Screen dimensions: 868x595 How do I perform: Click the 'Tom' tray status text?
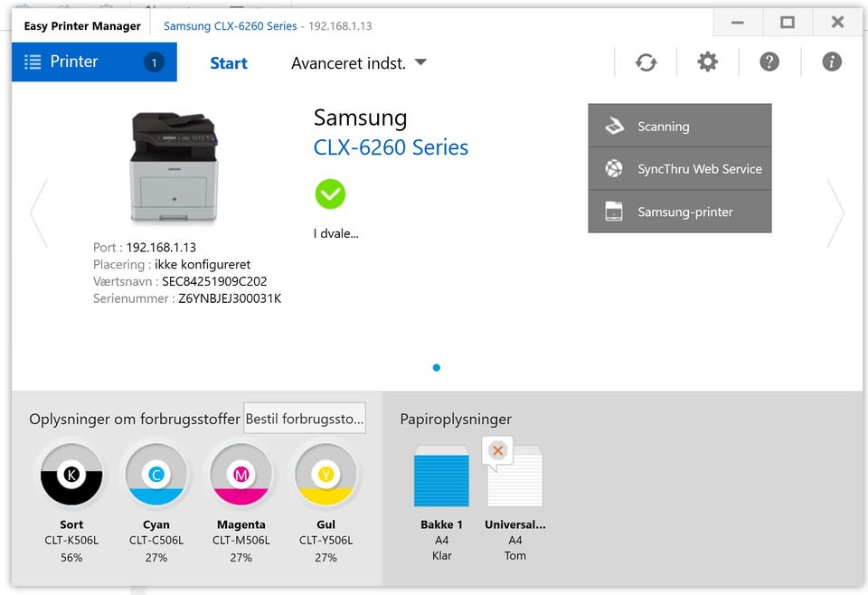point(514,556)
